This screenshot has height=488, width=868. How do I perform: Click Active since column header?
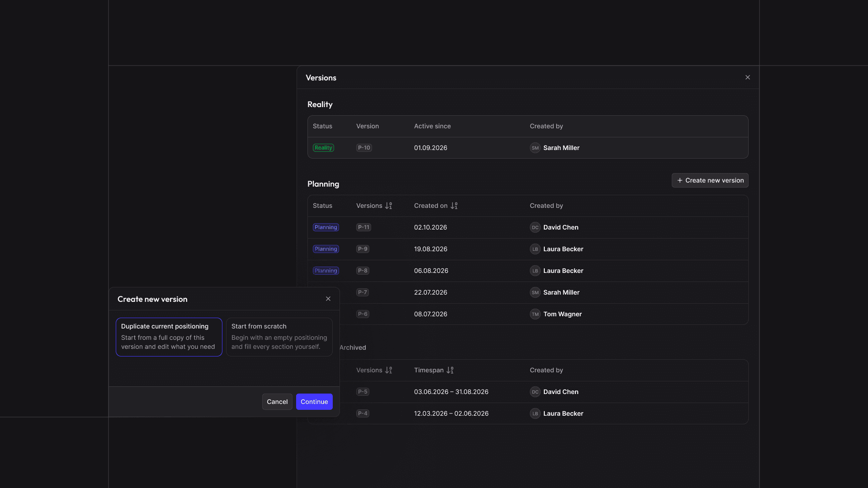[x=432, y=126]
